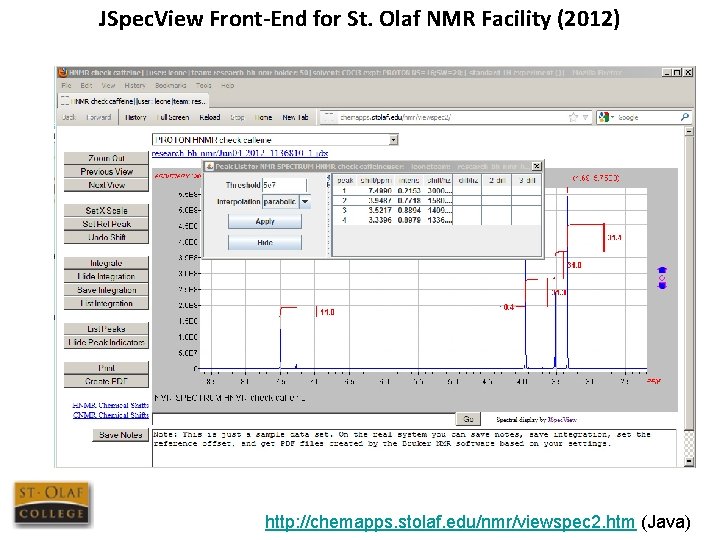Viewport: 720px width, 540px height.
Task: Click the Undo Shift button
Action: click(x=106, y=237)
